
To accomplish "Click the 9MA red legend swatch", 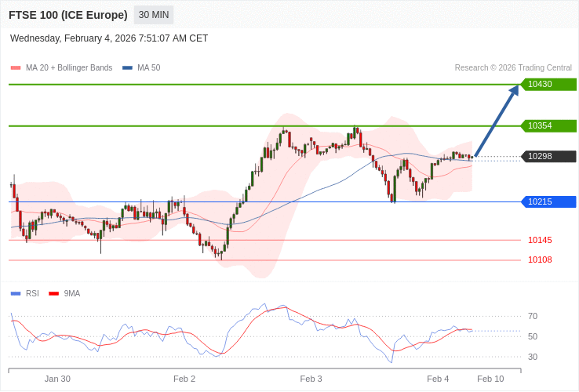I will tap(54, 294).
